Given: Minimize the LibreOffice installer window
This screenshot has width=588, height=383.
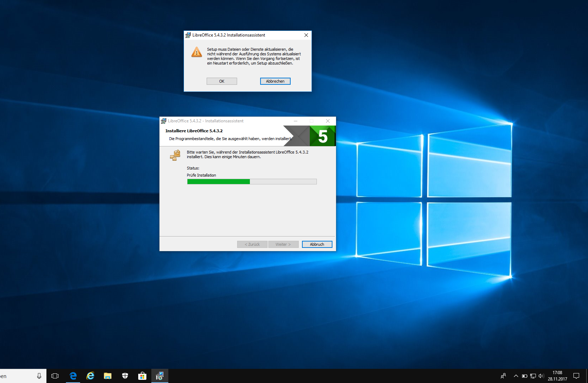Looking at the screenshot, I should click(295, 121).
